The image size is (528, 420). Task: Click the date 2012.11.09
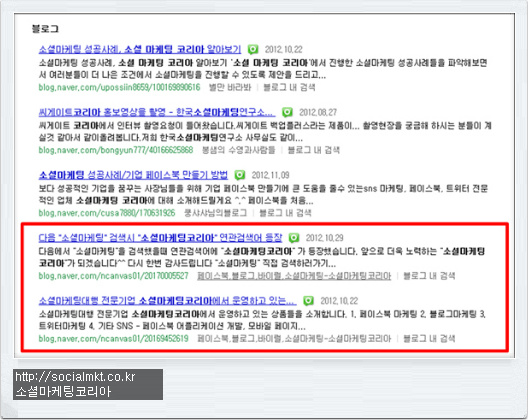270,175
